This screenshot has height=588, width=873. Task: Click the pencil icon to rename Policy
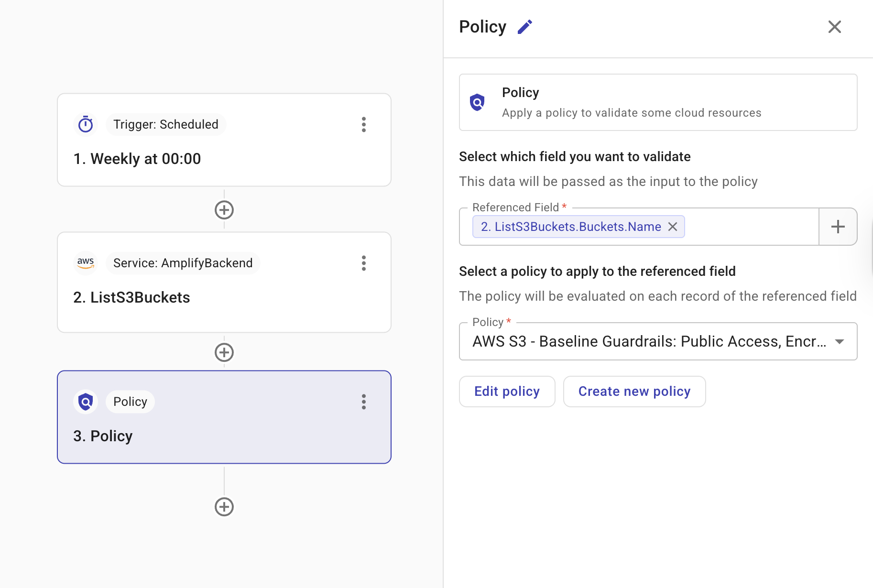point(525,27)
